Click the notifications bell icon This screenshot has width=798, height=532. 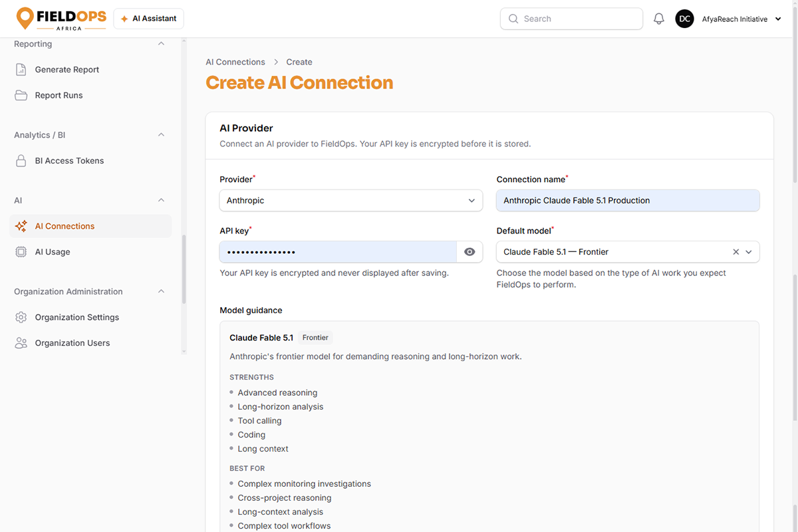pyautogui.click(x=659, y=19)
